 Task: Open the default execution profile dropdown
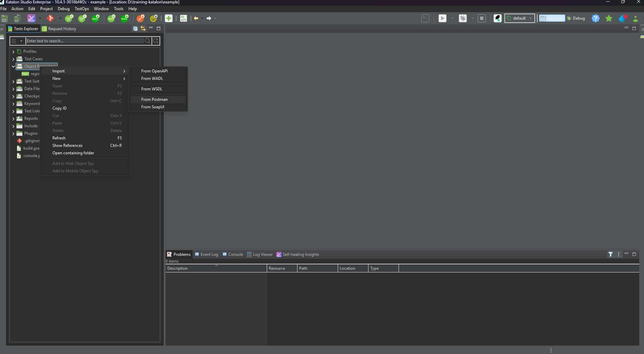(520, 18)
